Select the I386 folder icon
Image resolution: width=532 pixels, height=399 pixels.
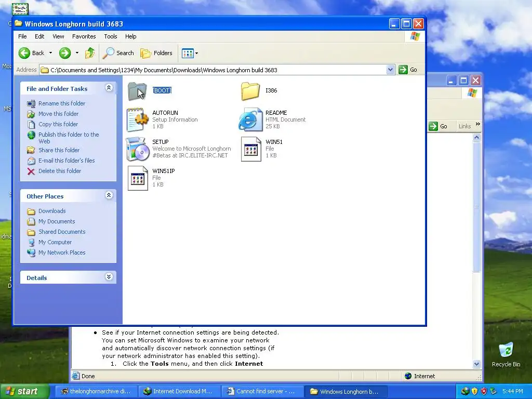click(250, 91)
